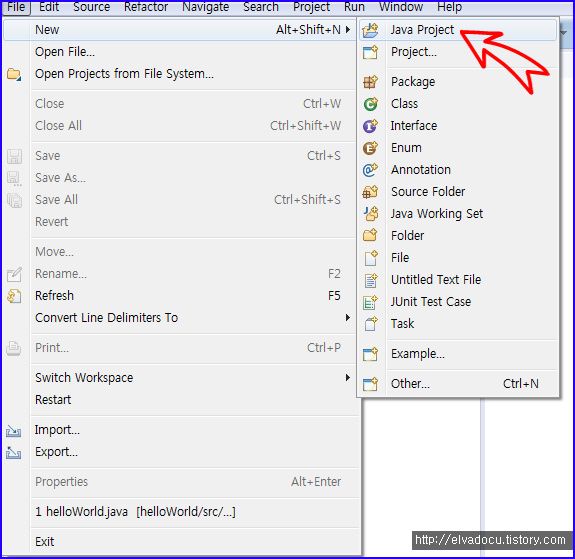Select Convert Line Delimiters To entry
Viewport: 575px width, 559px height.
coord(180,318)
